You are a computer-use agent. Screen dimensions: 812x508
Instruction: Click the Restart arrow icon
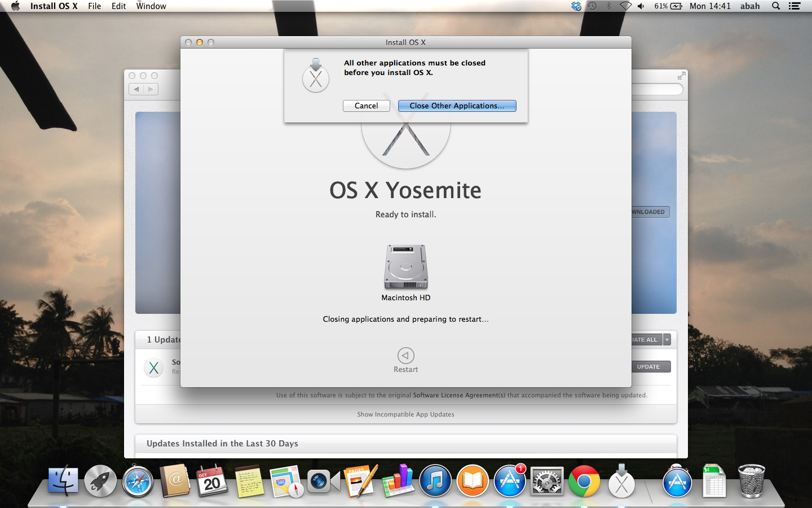click(x=405, y=356)
